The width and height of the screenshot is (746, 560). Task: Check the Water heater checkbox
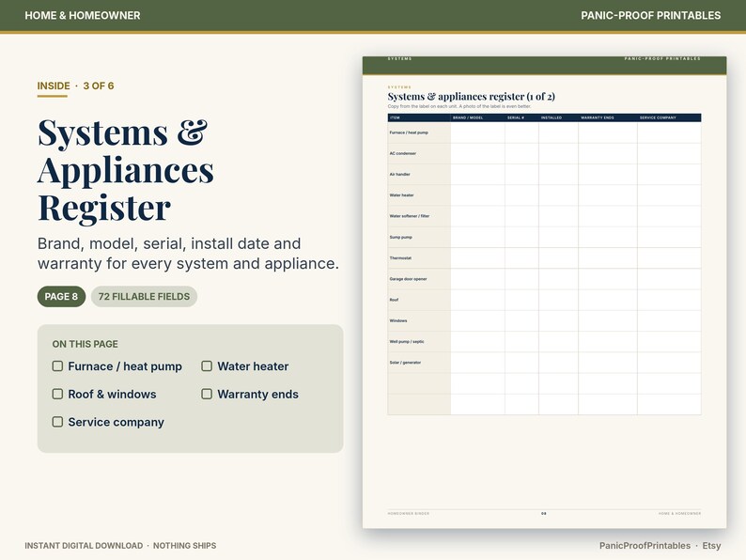tap(207, 366)
